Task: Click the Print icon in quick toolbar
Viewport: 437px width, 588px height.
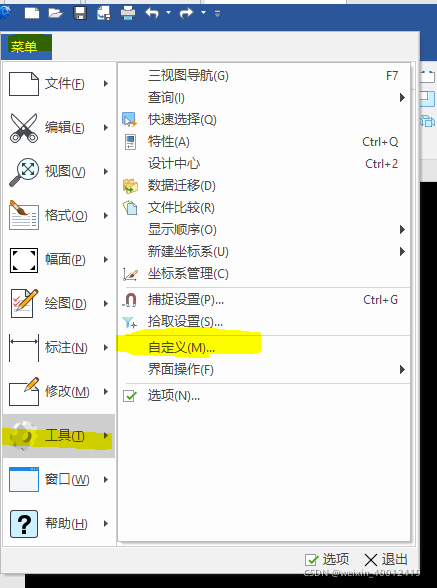Action: pos(128,14)
